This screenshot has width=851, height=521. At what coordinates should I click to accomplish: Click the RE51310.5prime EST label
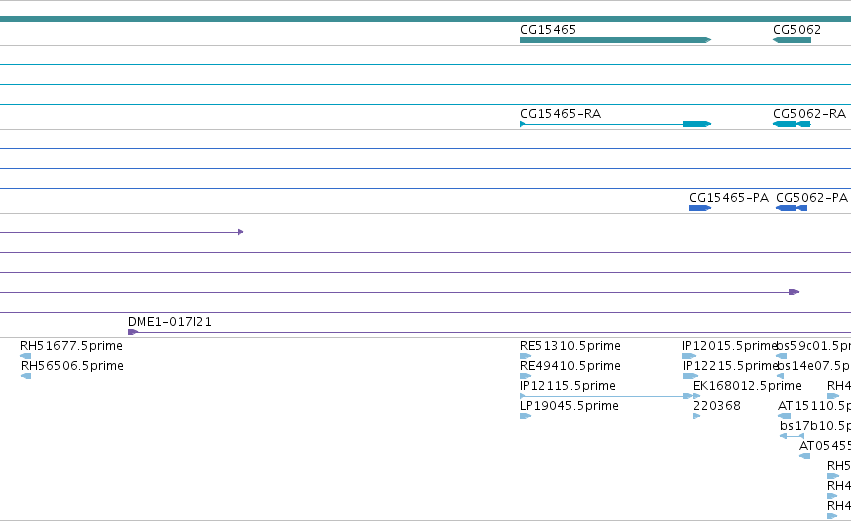pyautogui.click(x=570, y=346)
